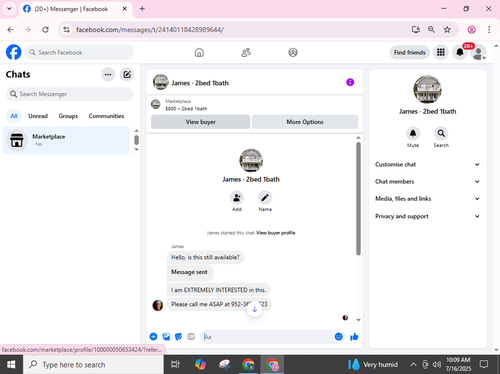
Task: Click conversation scrollbar thumb
Action: [x=358, y=199]
